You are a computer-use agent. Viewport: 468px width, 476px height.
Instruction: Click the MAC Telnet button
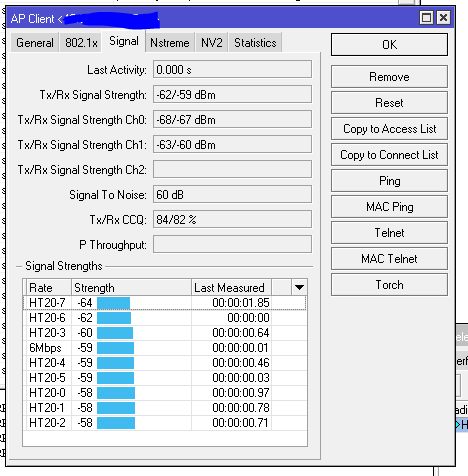[389, 259]
